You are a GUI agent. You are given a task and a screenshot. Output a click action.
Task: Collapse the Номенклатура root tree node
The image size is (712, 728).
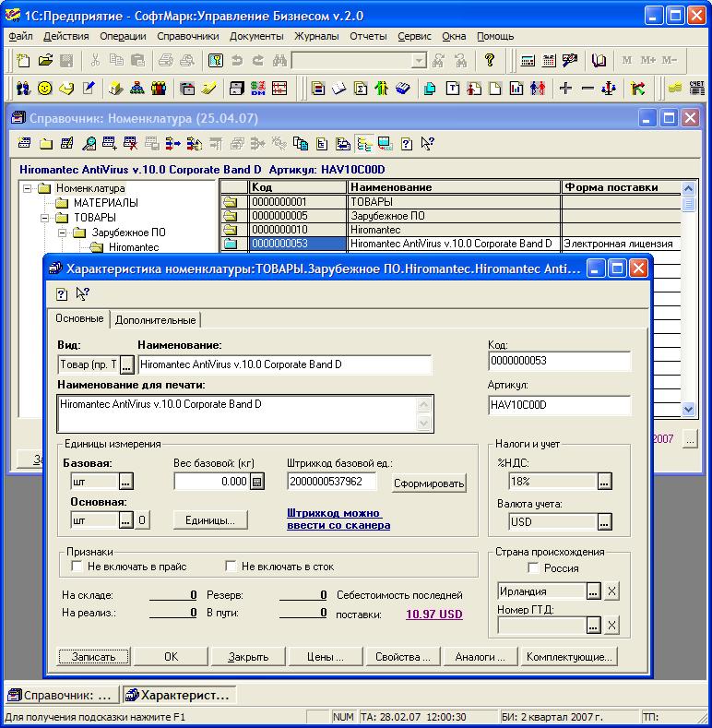click(28, 188)
